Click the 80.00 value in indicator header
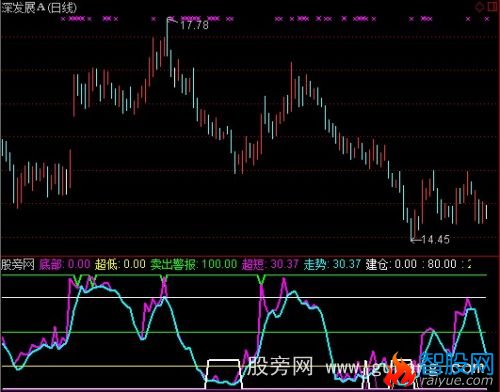Image resolution: width=500 pixels, height=392 pixels. pos(442,264)
